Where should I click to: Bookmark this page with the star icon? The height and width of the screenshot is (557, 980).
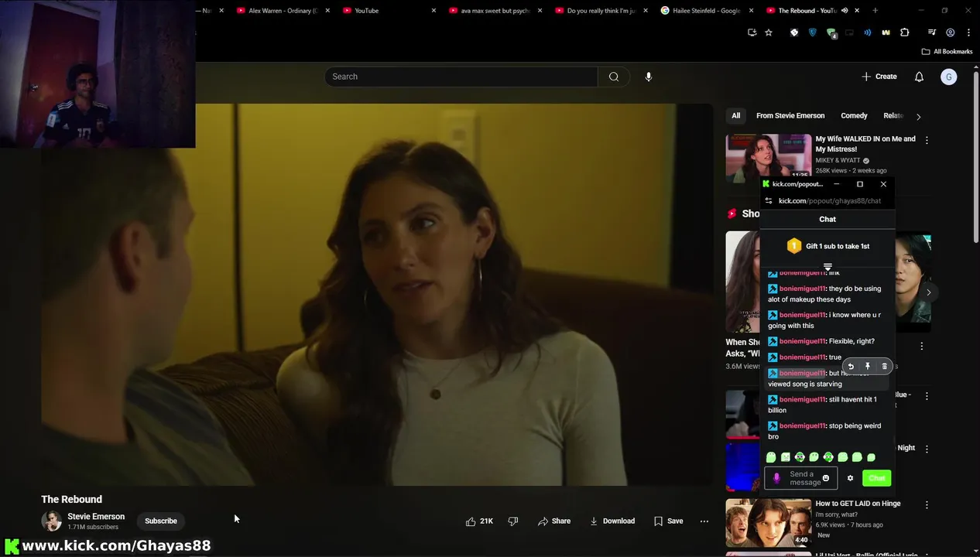[x=769, y=32]
